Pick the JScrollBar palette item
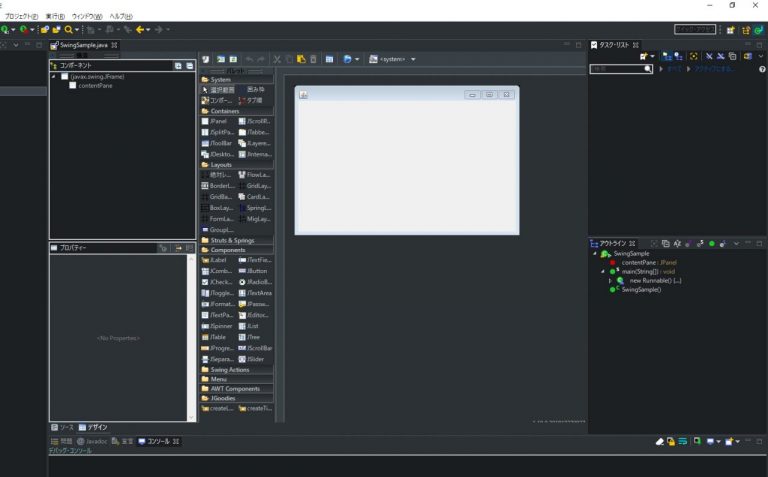This screenshot has height=477, width=768. click(255, 348)
